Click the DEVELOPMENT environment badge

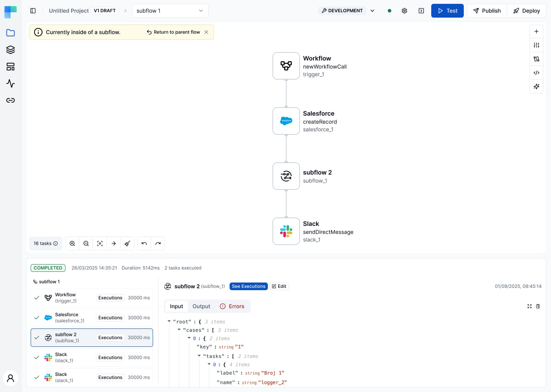(x=342, y=11)
